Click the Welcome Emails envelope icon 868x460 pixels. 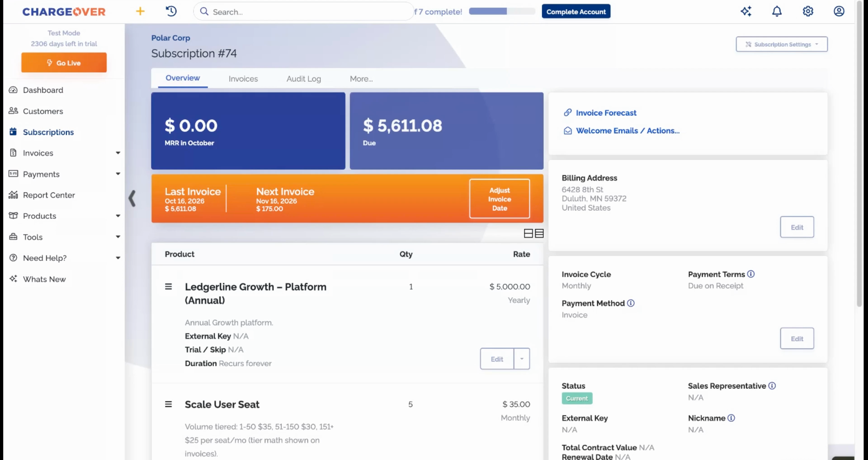point(568,131)
